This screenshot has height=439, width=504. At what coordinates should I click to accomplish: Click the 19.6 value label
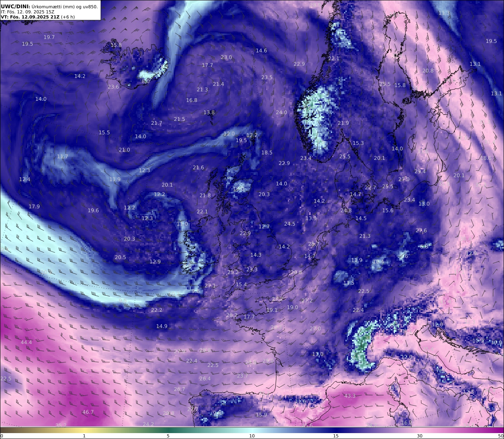point(93,210)
